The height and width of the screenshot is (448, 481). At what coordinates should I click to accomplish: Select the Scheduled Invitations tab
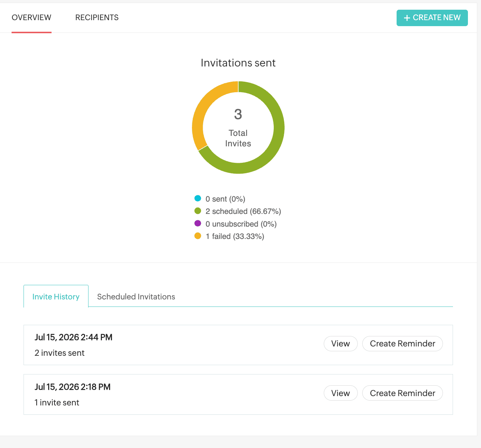[136, 296]
